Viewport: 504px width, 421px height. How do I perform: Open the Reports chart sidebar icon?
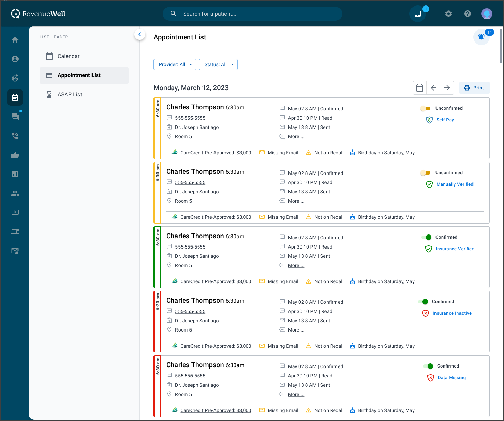(x=15, y=174)
